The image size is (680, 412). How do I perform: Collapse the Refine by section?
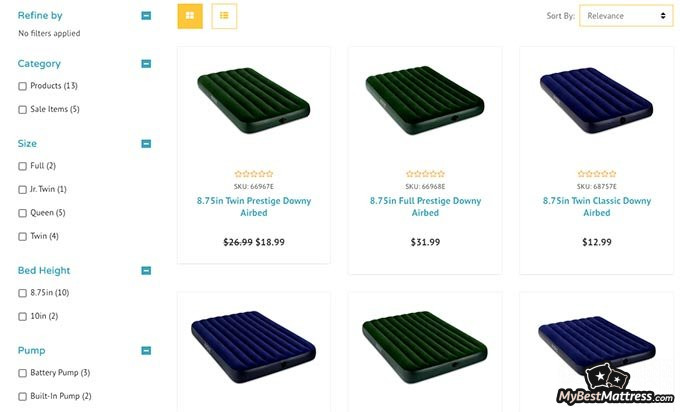[146, 16]
